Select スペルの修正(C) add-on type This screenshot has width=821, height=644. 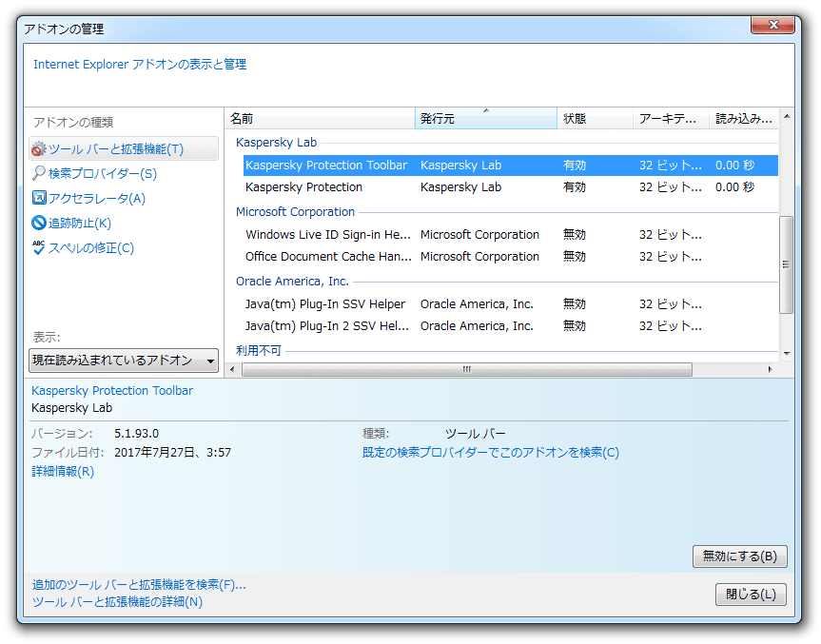point(91,247)
